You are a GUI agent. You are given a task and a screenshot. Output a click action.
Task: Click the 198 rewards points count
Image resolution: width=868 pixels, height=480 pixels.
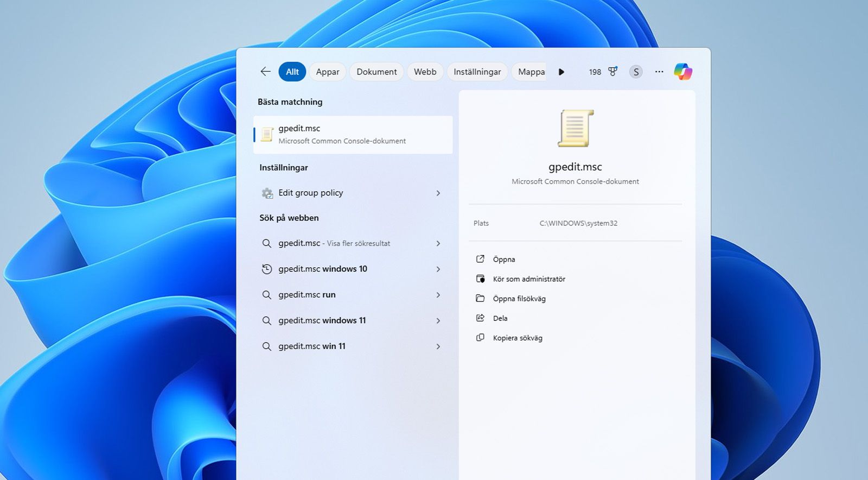tap(595, 72)
